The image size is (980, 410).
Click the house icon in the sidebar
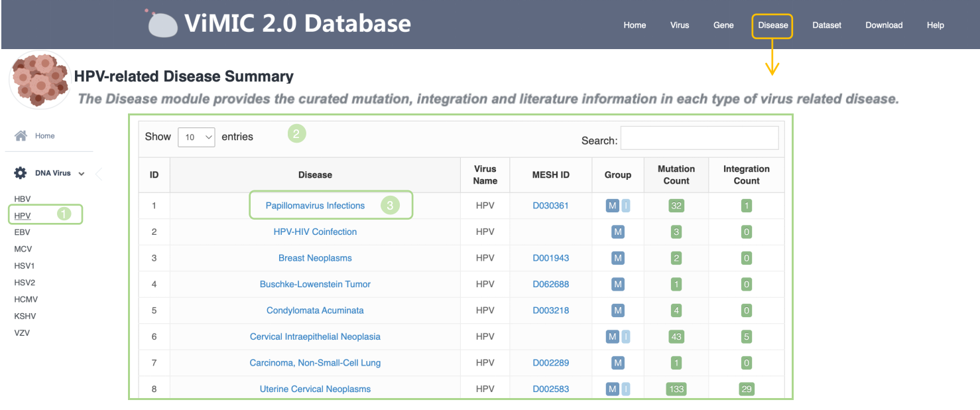pos(21,136)
